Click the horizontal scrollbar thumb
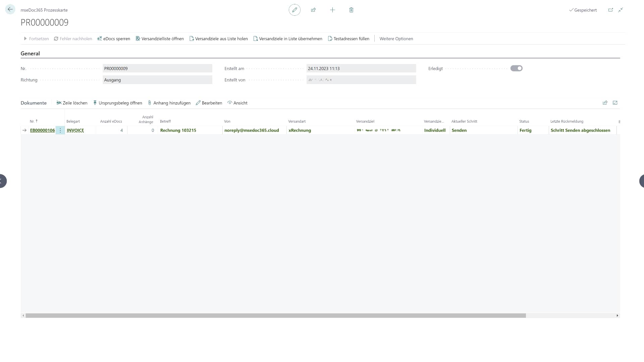This screenshot has height=362, width=644. (276, 315)
